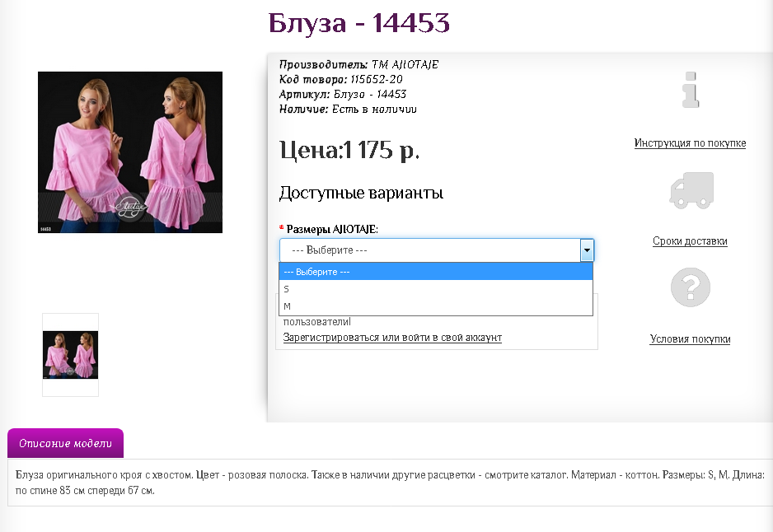The image size is (773, 532).
Task: Click the large pink blouse product image
Action: pyautogui.click(x=130, y=152)
